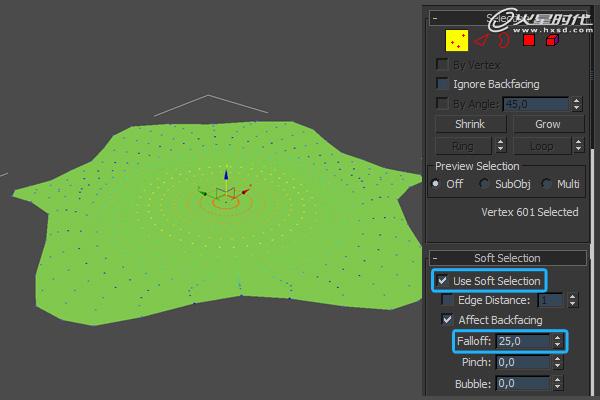Screen dimensions: 600x400
Task: Click the Pinch spinner arrows
Action: [558, 362]
